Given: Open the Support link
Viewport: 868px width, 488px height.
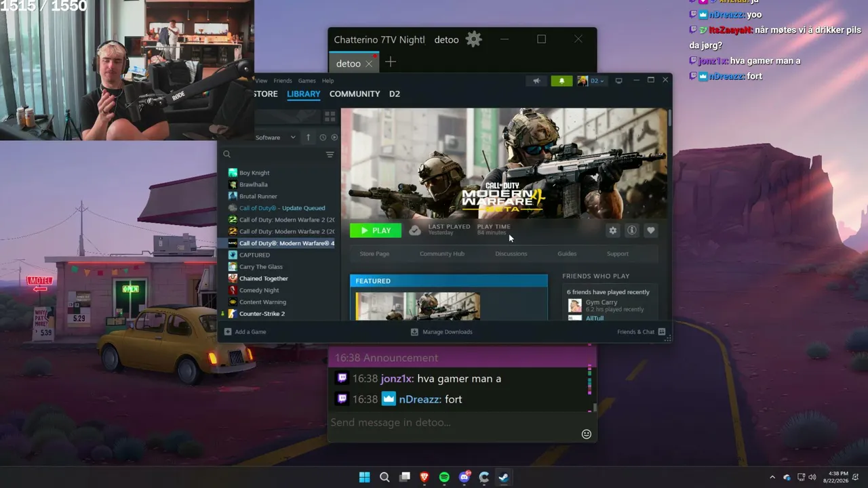Looking at the screenshot, I should [x=618, y=254].
